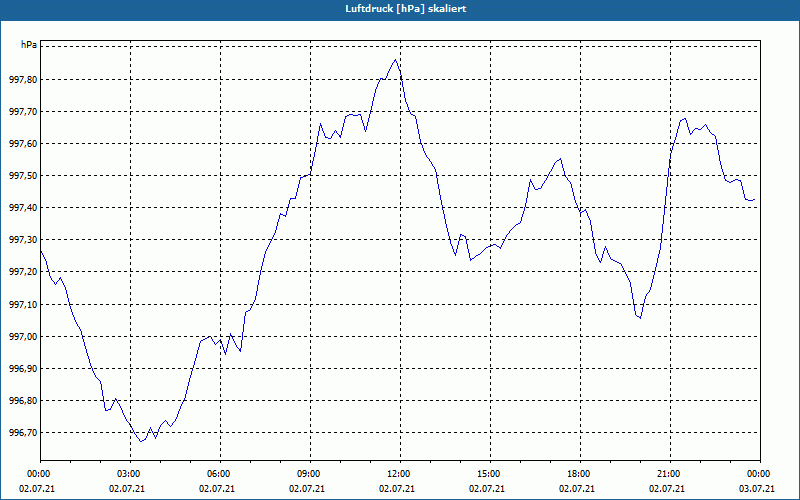800x500 pixels.
Task: Click the '00:00' time label above 03.07.21
Action: tap(757, 474)
